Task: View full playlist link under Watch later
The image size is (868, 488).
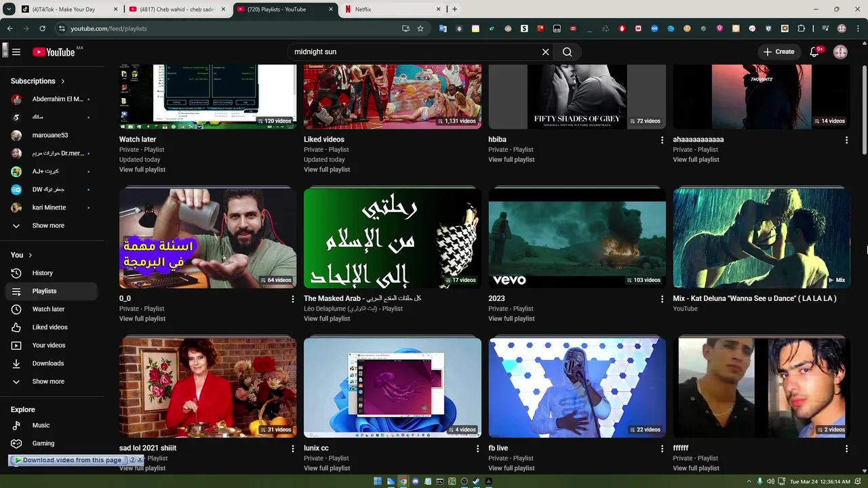Action: [x=142, y=170]
